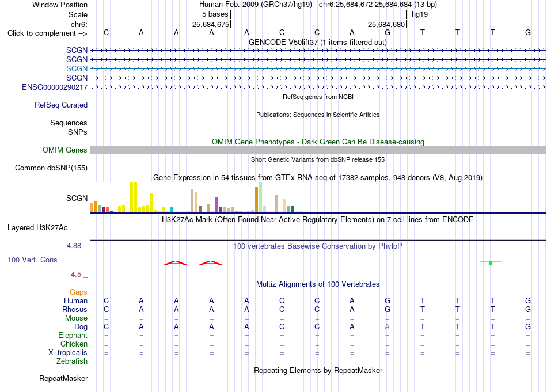
Task: Open 'RefSeq genes from NCBI' track title
Action: (318, 97)
